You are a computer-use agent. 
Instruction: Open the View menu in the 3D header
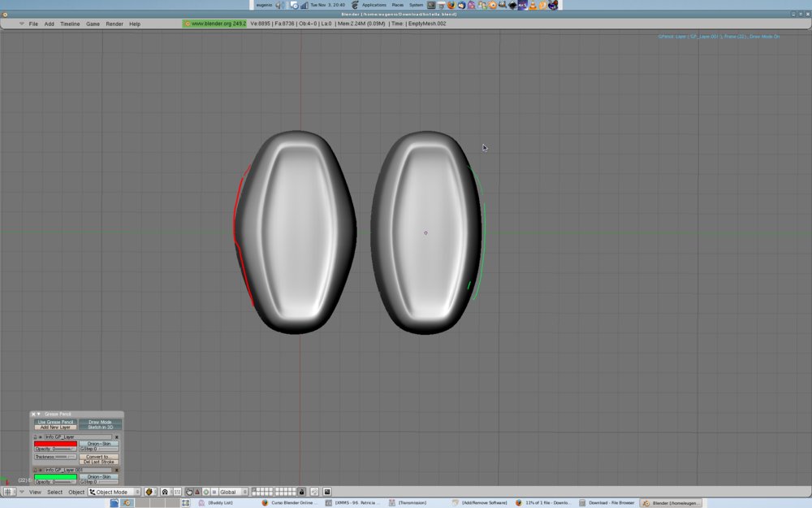point(35,492)
